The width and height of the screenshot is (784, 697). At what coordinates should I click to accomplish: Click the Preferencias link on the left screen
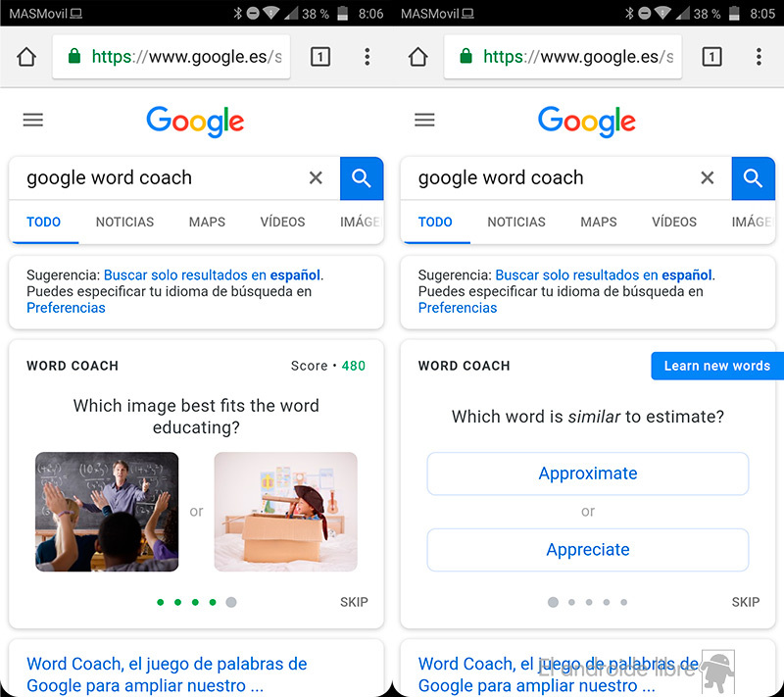pos(66,308)
